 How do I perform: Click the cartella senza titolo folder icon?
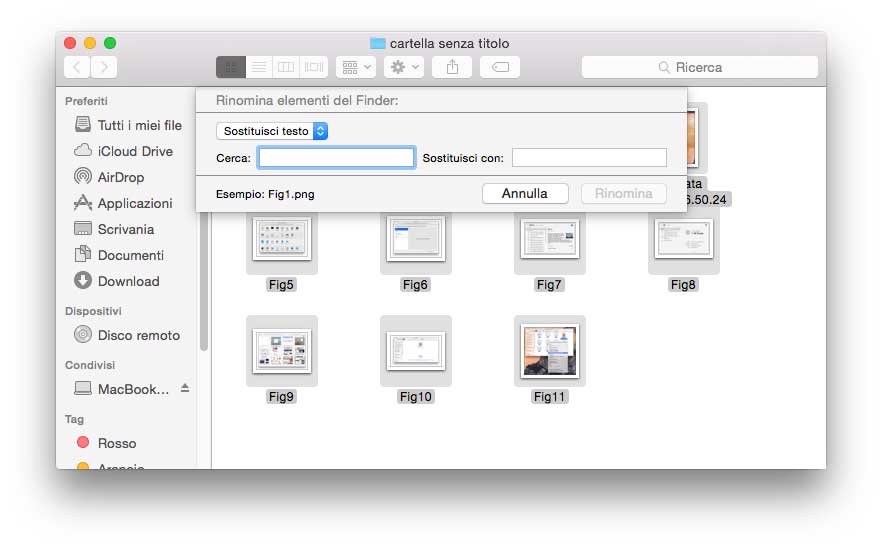tap(377, 43)
